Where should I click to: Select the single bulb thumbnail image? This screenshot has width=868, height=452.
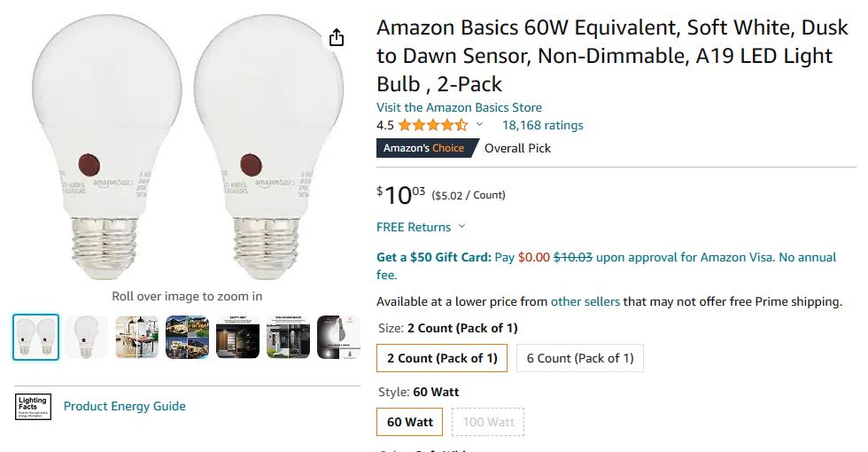click(x=87, y=337)
